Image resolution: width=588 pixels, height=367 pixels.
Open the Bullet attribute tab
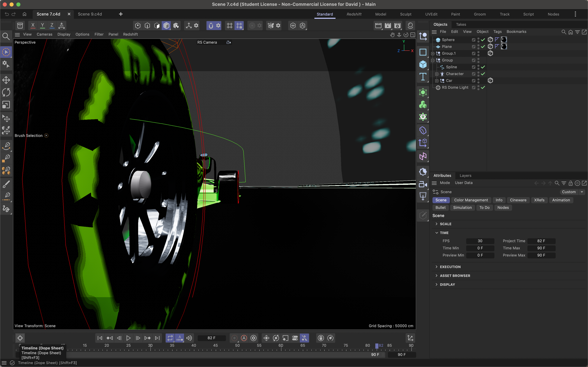[440, 207]
